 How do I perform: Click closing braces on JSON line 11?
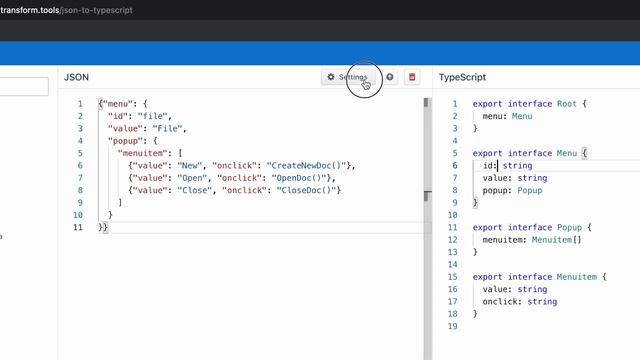coord(103,227)
